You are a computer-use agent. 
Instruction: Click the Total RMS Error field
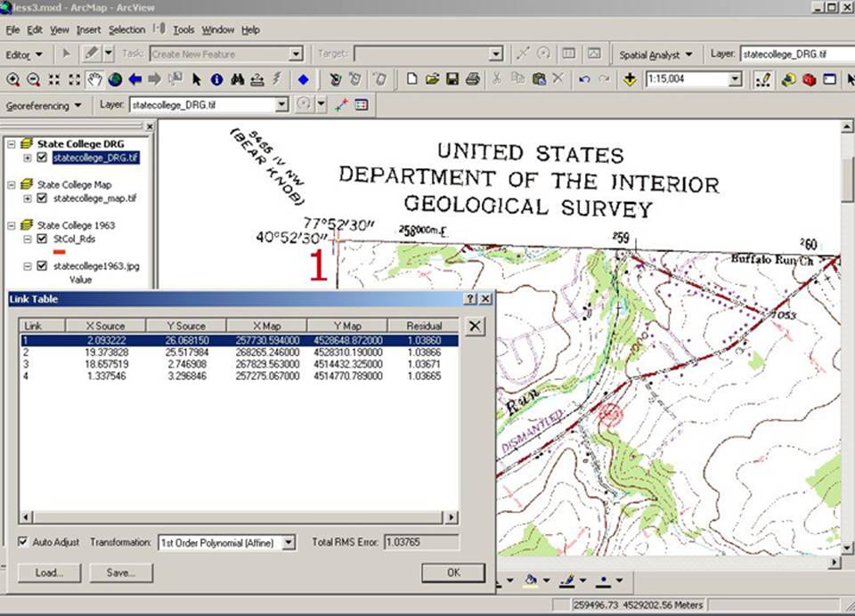click(421, 542)
